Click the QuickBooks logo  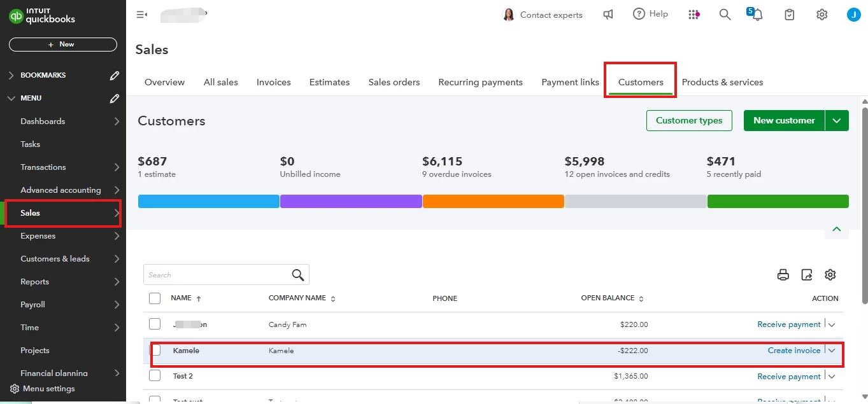(x=42, y=15)
